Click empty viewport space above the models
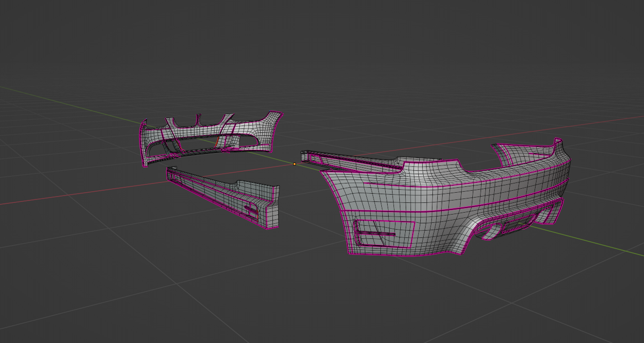The width and height of the screenshot is (644, 343). 321,49
